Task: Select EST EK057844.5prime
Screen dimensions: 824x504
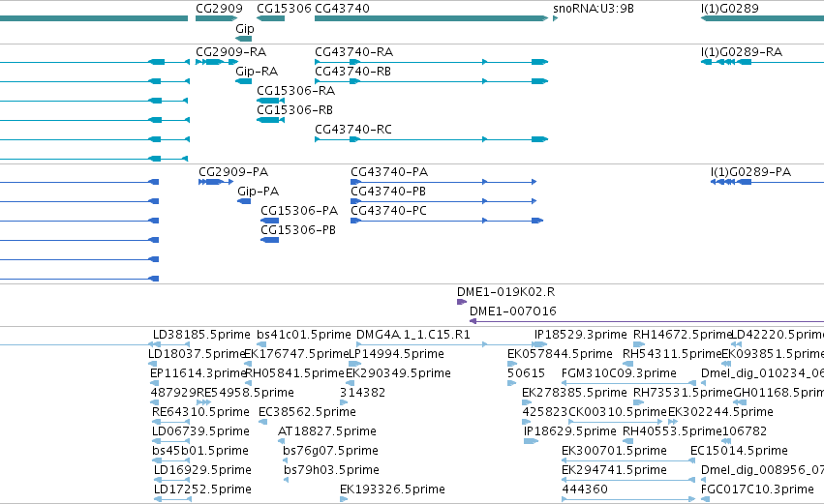Action: [x=560, y=354]
